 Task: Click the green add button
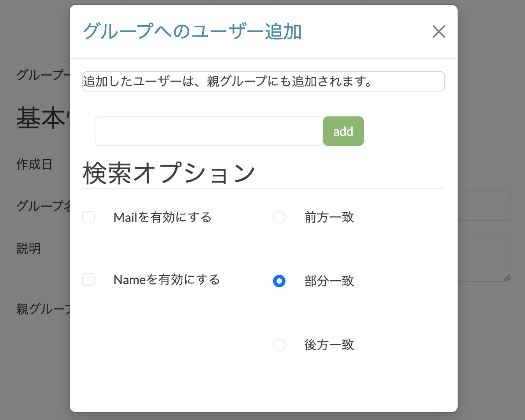coord(343,131)
